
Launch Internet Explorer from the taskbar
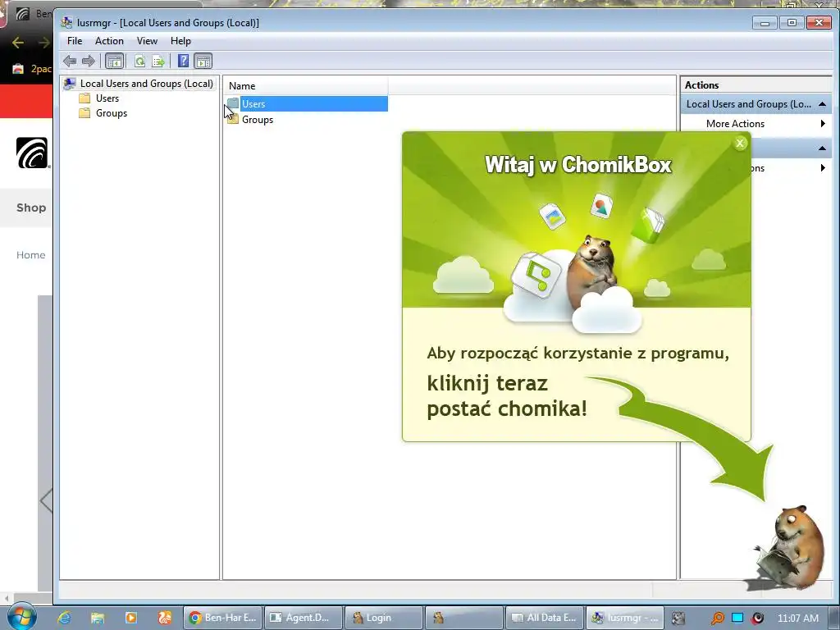(x=64, y=618)
